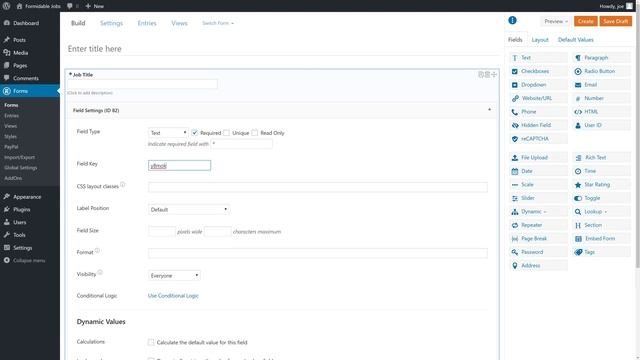Open the Label Position dropdown

coord(188,209)
